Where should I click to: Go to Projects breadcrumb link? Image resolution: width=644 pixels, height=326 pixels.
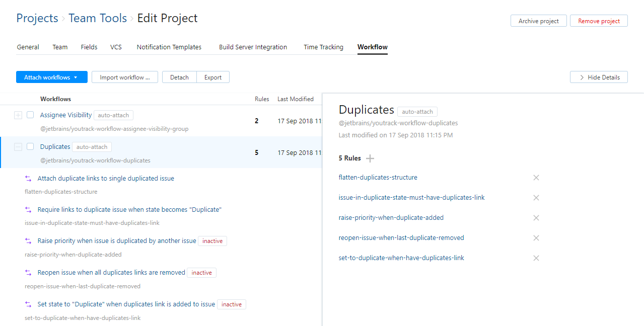pyautogui.click(x=37, y=18)
